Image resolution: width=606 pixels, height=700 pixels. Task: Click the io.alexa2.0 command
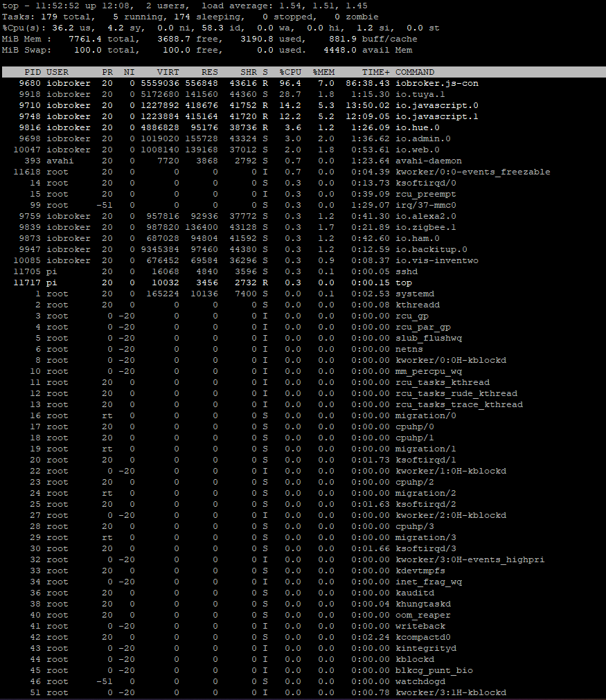click(425, 217)
